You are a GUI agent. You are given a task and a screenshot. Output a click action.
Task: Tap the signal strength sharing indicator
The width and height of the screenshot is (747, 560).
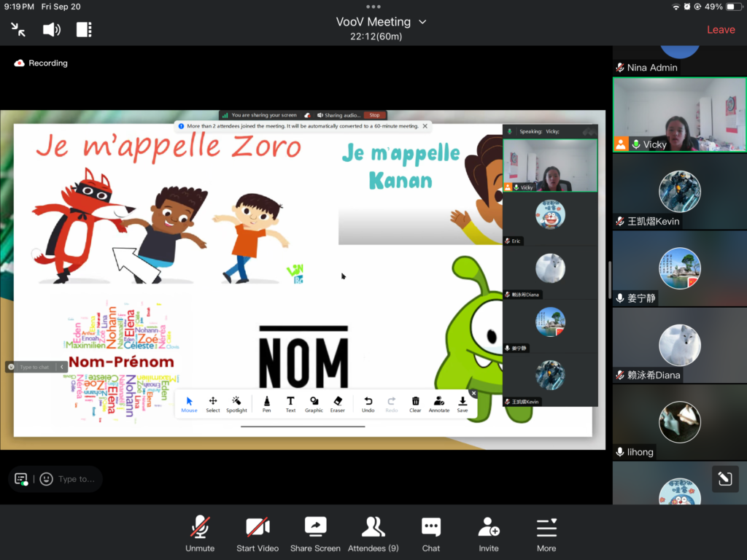225,115
